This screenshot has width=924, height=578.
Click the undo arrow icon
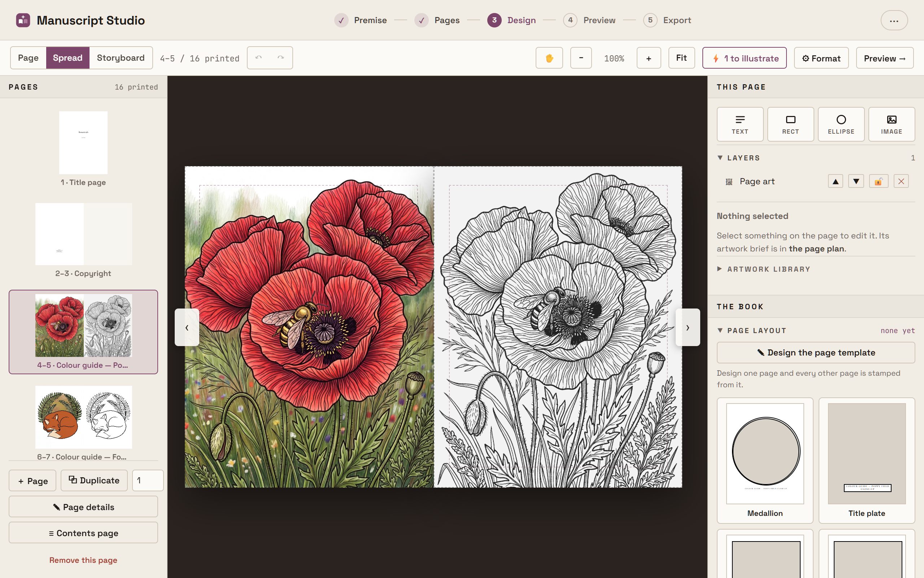coord(258,58)
